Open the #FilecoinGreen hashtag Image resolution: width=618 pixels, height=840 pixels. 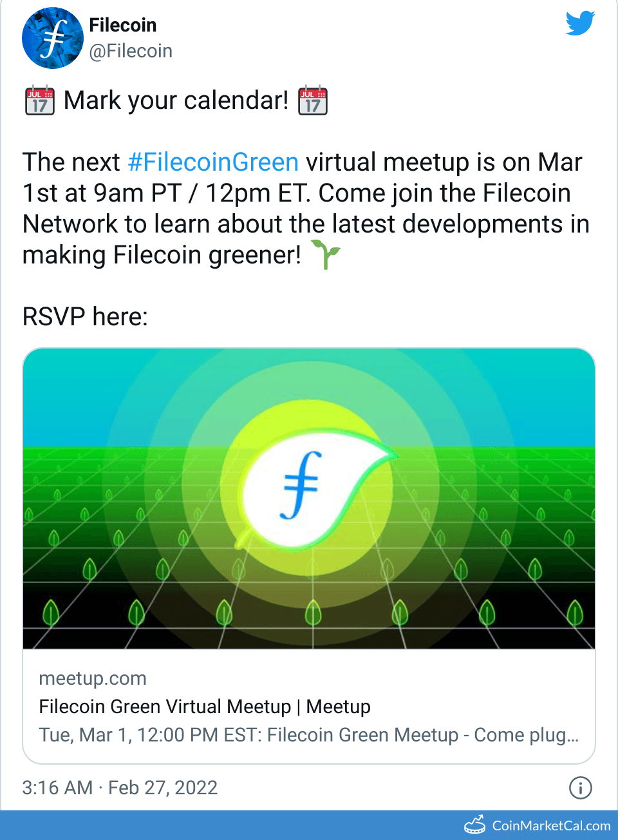[213, 162]
